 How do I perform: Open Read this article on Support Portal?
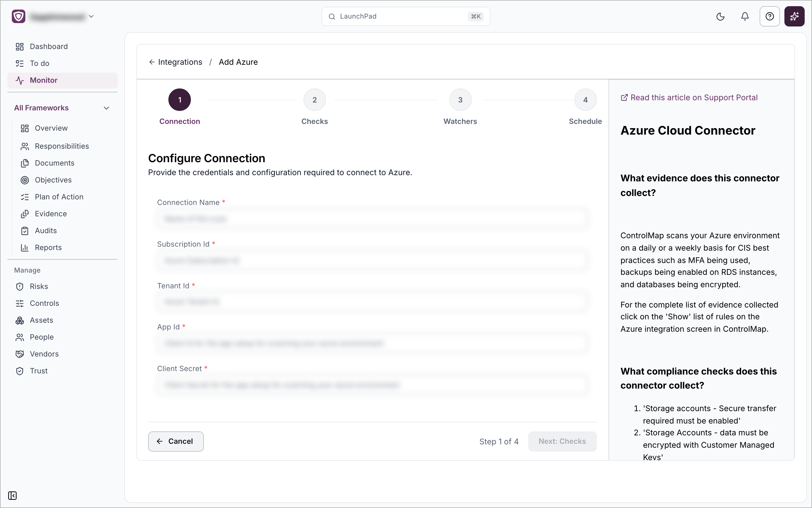pyautogui.click(x=689, y=97)
